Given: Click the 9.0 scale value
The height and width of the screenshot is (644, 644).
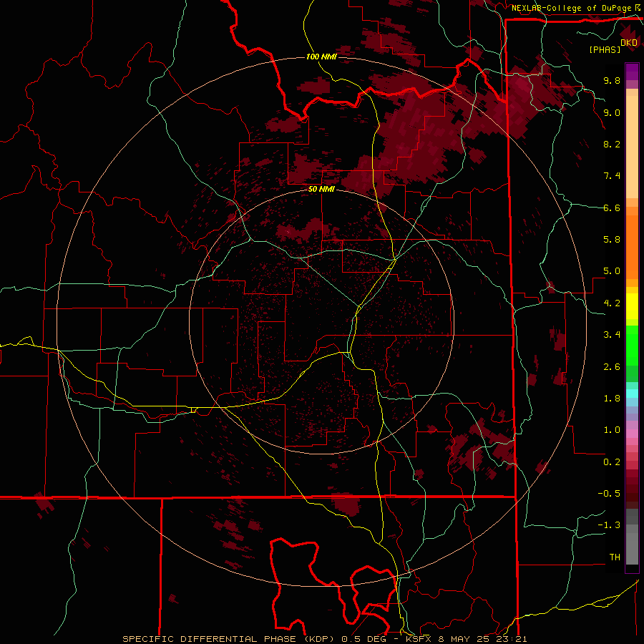Looking at the screenshot, I should coord(612,112).
